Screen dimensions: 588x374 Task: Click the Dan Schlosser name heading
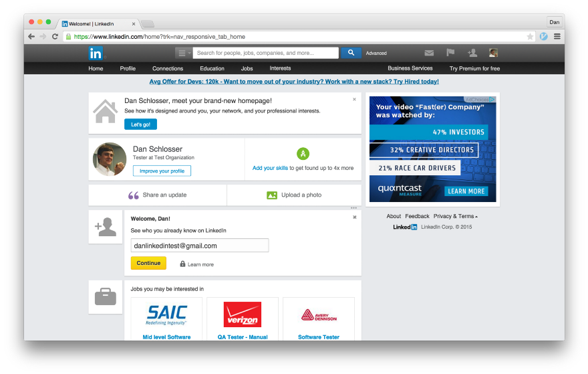point(158,149)
